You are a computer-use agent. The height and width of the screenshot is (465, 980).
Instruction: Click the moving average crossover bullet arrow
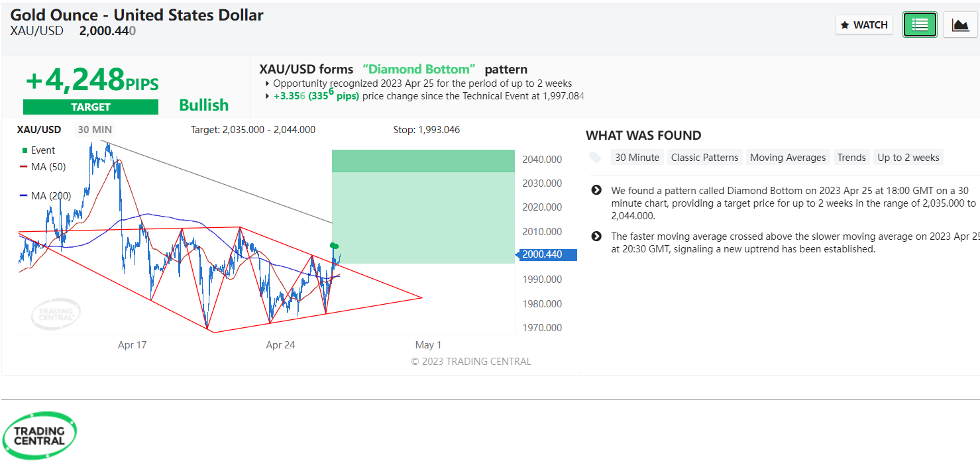[x=596, y=236]
